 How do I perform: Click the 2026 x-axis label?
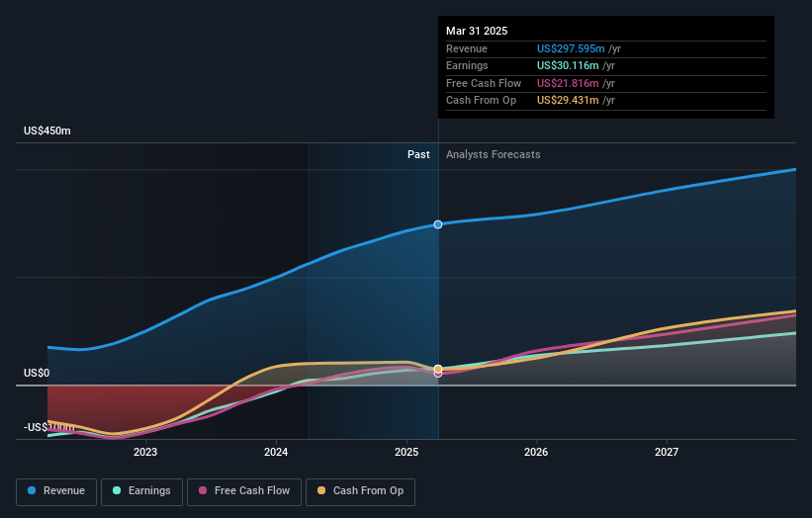(536, 453)
